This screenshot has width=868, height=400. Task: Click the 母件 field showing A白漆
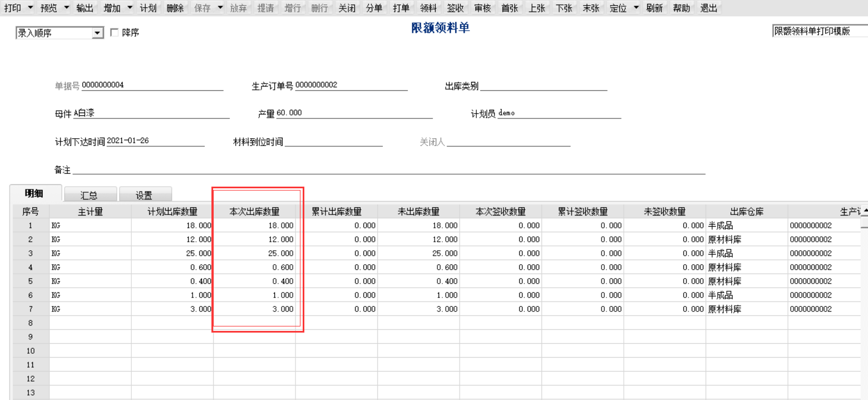[152, 113]
